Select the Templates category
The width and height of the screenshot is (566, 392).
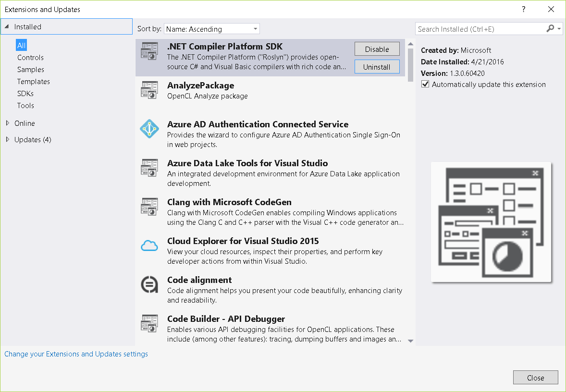[33, 81]
